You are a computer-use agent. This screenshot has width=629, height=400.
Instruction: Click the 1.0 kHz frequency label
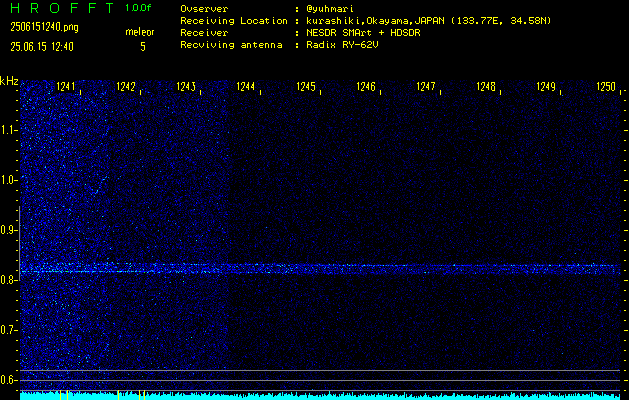pos(9,180)
